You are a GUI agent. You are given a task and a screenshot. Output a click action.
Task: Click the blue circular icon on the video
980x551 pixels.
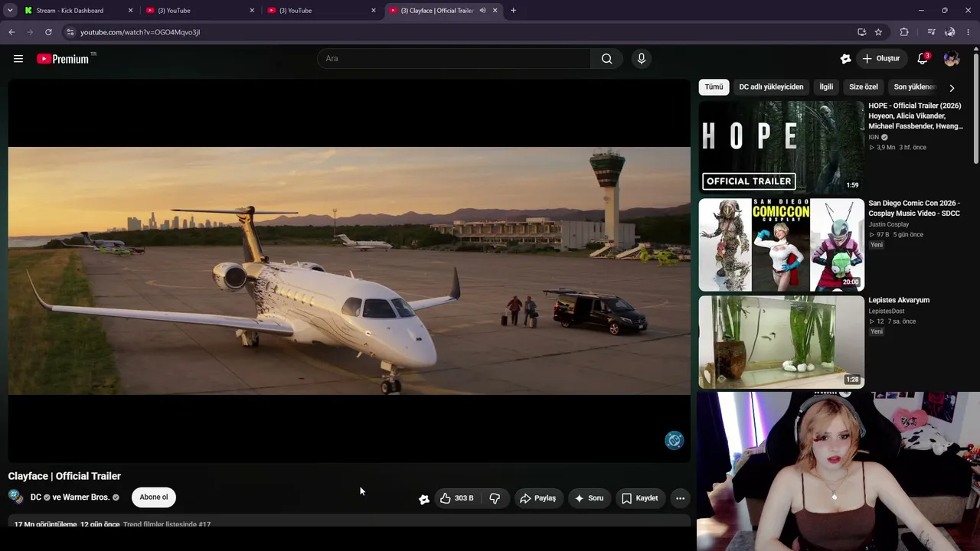tap(674, 440)
